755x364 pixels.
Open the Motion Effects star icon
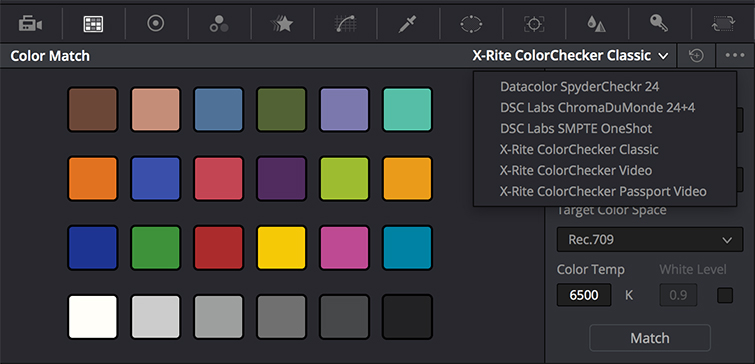coord(282,23)
